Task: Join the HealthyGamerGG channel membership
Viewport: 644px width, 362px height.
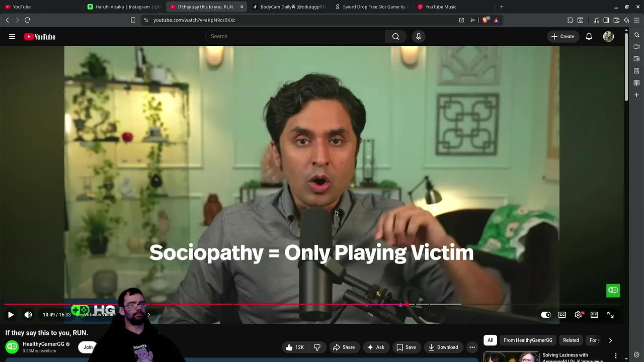Action: (88, 347)
